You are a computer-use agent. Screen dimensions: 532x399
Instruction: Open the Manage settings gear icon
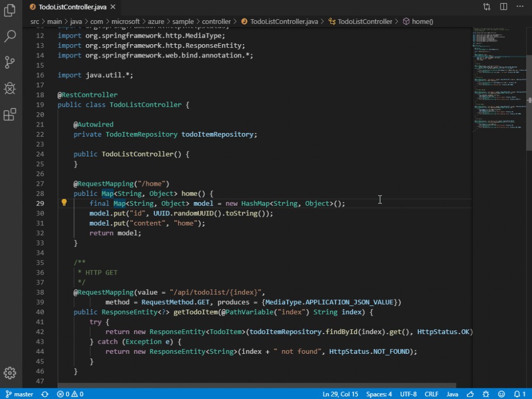[x=10, y=373]
